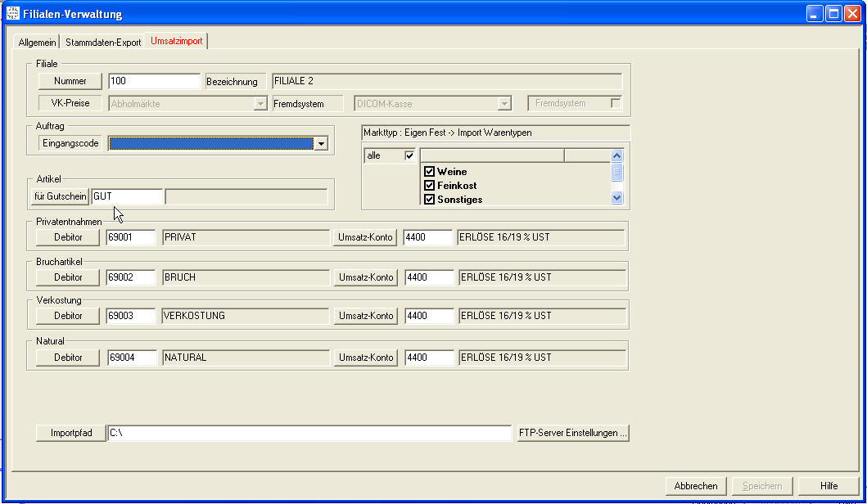This screenshot has height=504, width=867.
Task: Open FTP-Server Einstellungen
Action: [x=573, y=434]
